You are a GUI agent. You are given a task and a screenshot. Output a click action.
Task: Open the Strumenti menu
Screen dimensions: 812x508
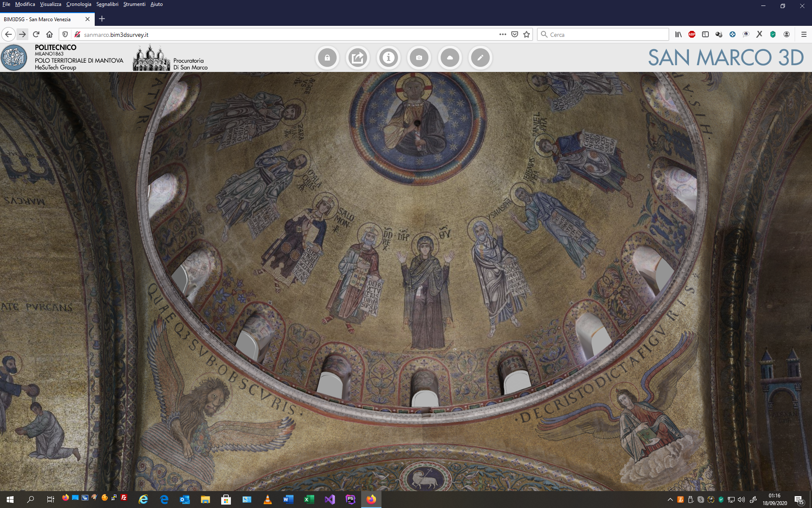134,4
